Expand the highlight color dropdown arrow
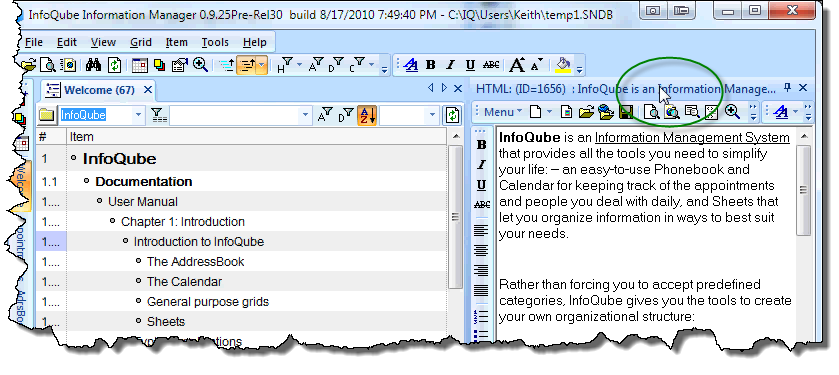This screenshot has width=839, height=375. pyautogui.click(x=580, y=66)
